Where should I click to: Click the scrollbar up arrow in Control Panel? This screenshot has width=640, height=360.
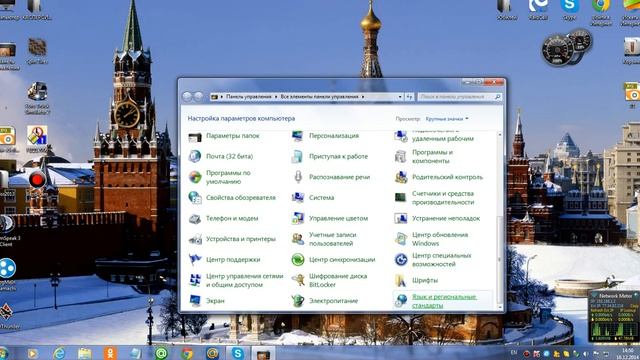coord(500,135)
